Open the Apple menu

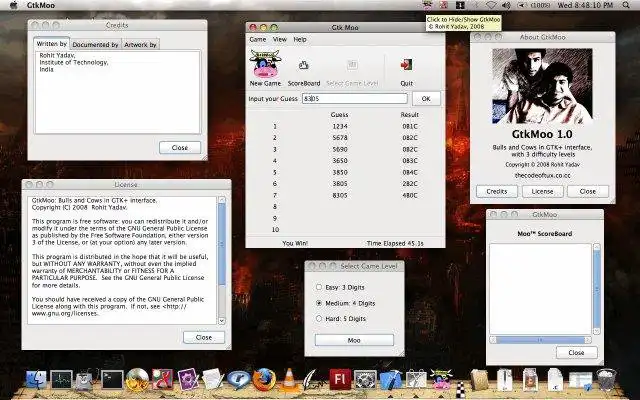(13, 5)
